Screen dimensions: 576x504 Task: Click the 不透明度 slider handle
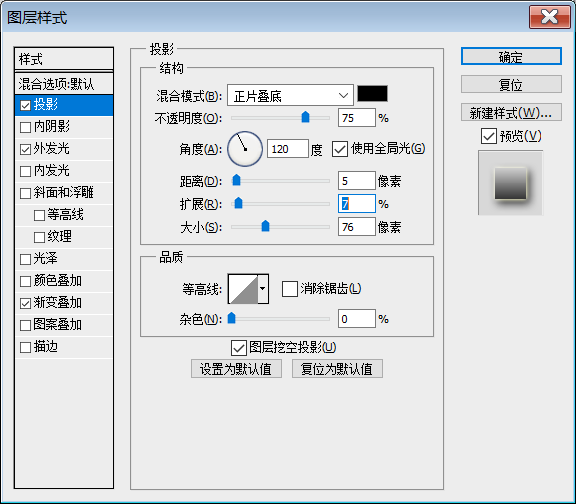[x=305, y=117]
